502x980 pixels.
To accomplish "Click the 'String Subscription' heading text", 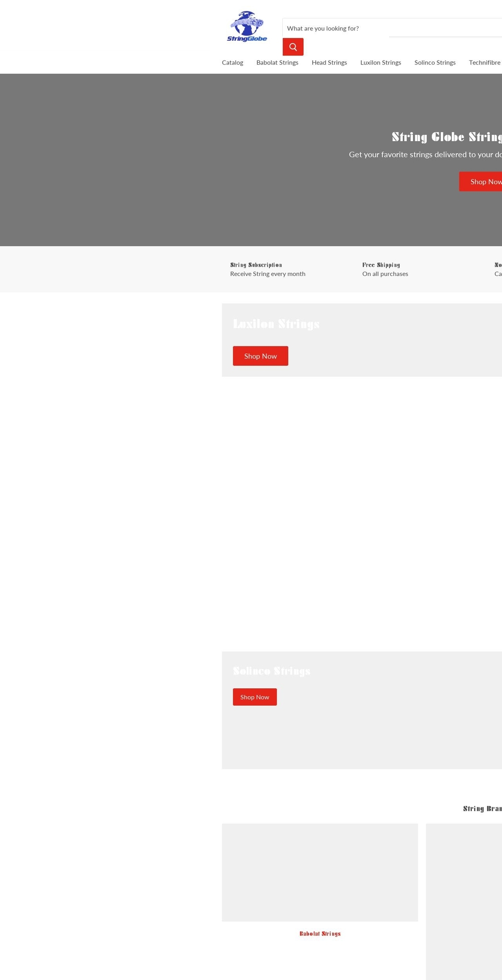I will 256,265.
